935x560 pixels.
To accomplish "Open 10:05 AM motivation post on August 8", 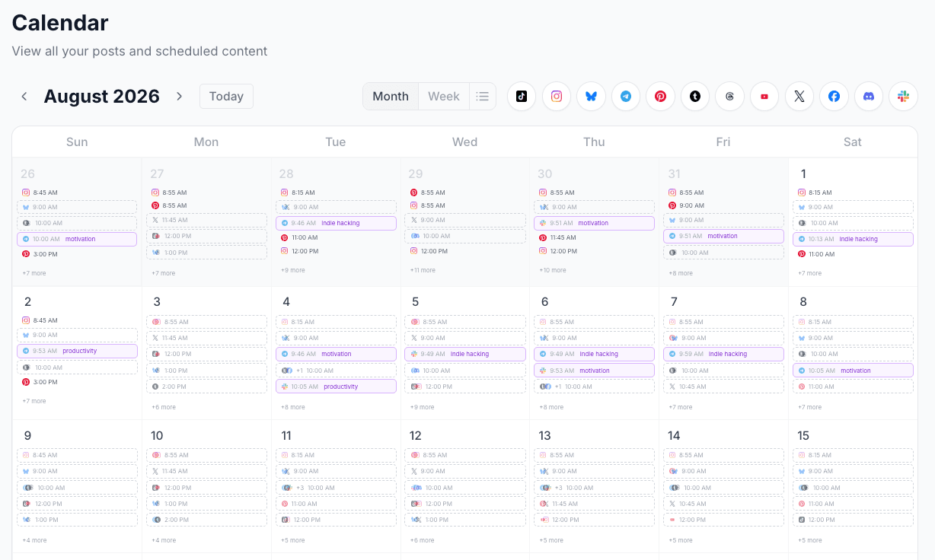I will coord(853,371).
